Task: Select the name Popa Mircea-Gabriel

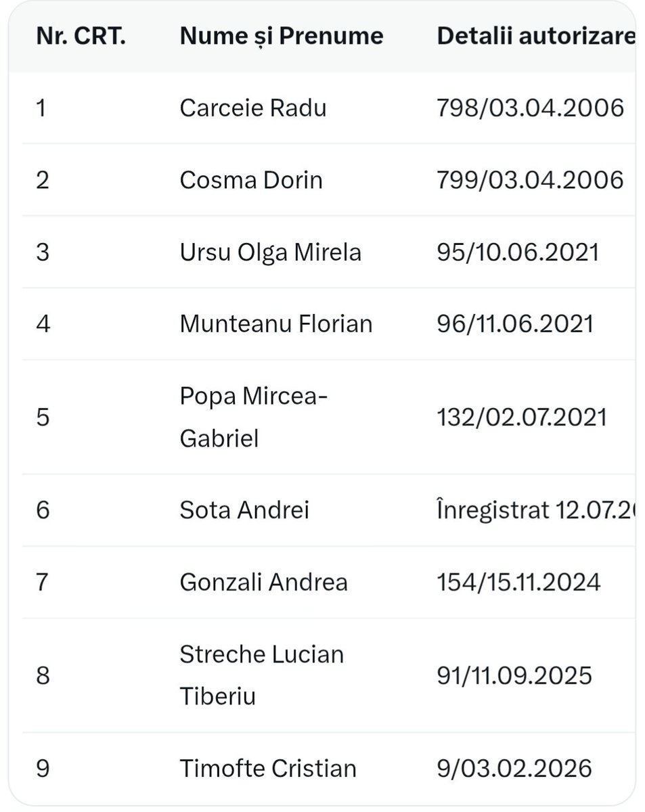Action: (x=254, y=417)
